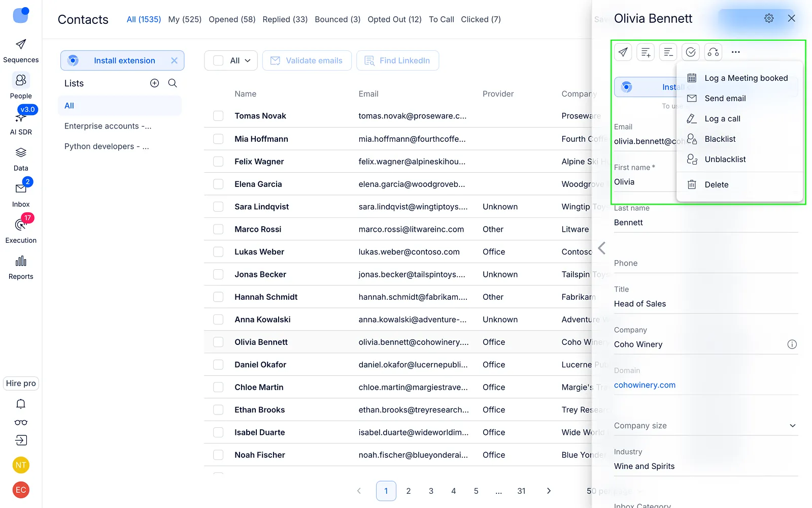Open the All selection dropdown arrow

248,60
